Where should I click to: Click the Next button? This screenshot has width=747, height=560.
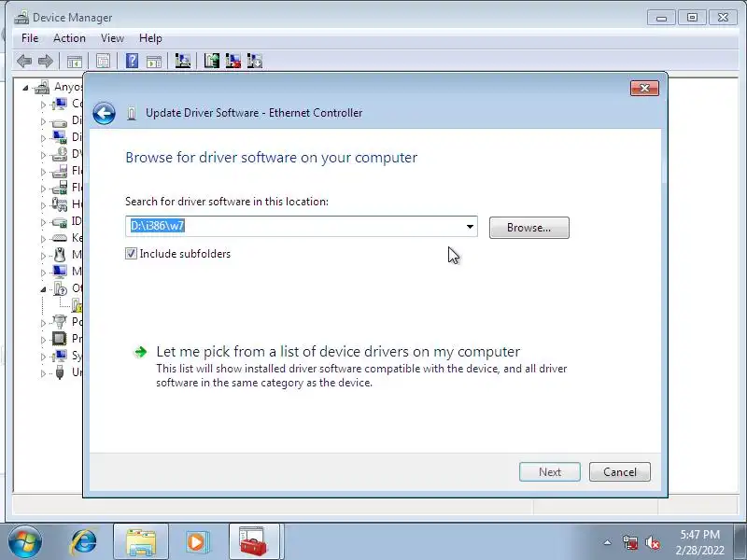coord(550,472)
